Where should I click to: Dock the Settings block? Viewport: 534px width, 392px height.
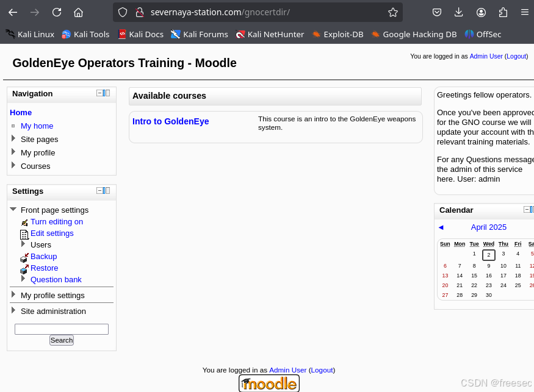[107, 191]
